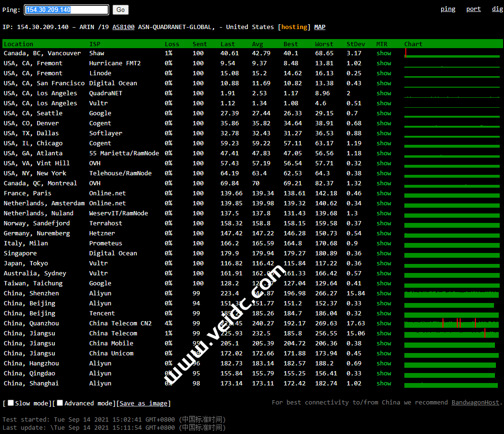This screenshot has width=504, height=434.
Task: Show MTR for Singapore Digital Ocean row
Action: [x=383, y=253]
